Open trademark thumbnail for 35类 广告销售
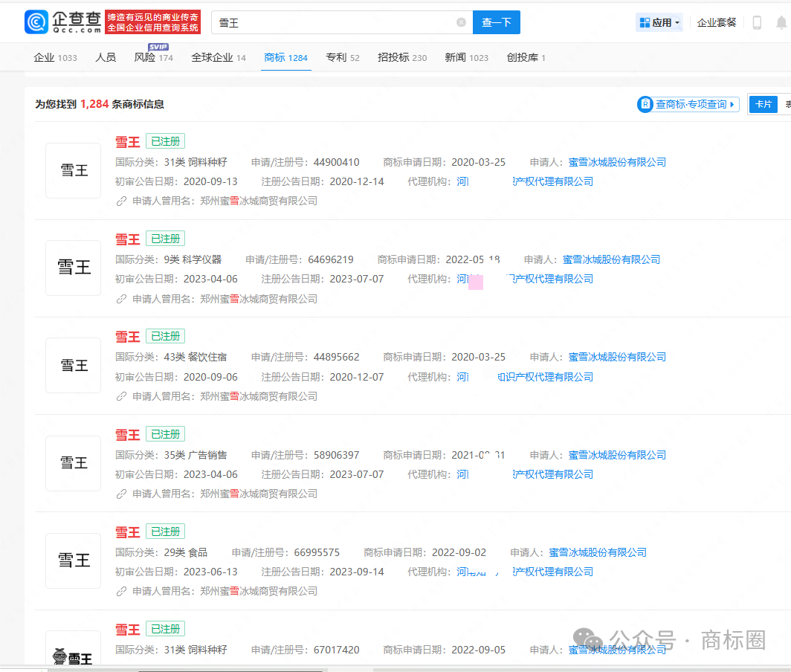Screen dimensions: 791x672 point(73,463)
